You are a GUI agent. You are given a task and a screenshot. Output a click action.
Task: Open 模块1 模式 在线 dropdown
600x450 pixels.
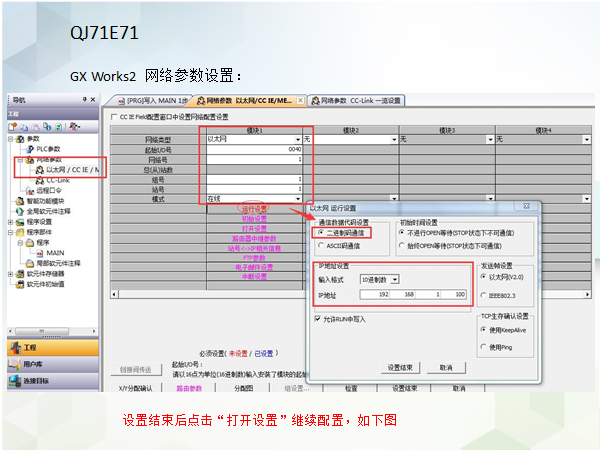coord(298,199)
